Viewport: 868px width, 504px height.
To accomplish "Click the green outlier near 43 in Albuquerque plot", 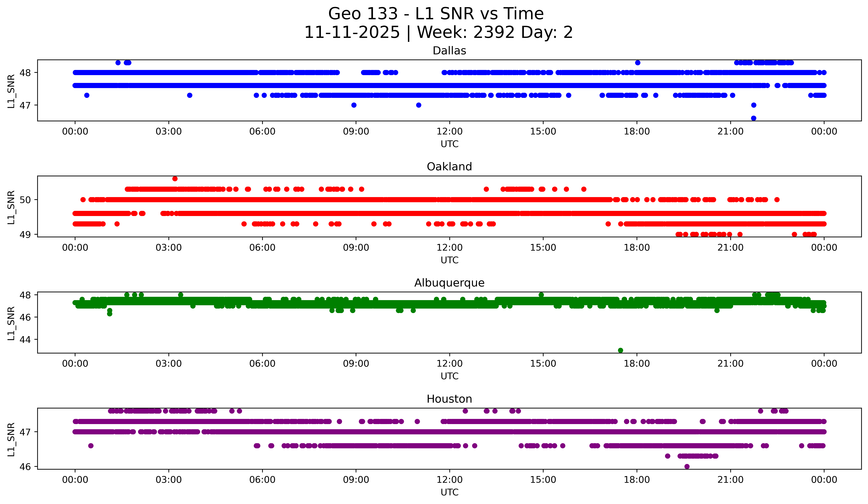I will point(620,350).
